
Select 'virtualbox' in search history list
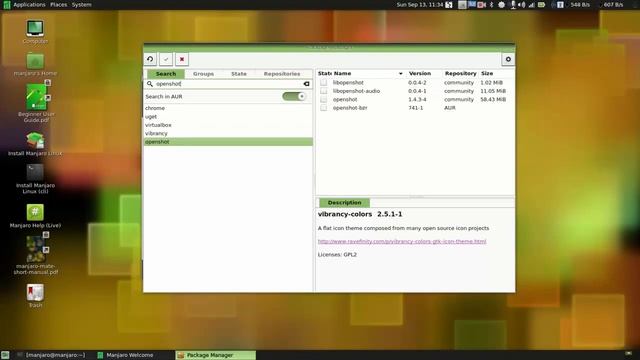point(228,125)
